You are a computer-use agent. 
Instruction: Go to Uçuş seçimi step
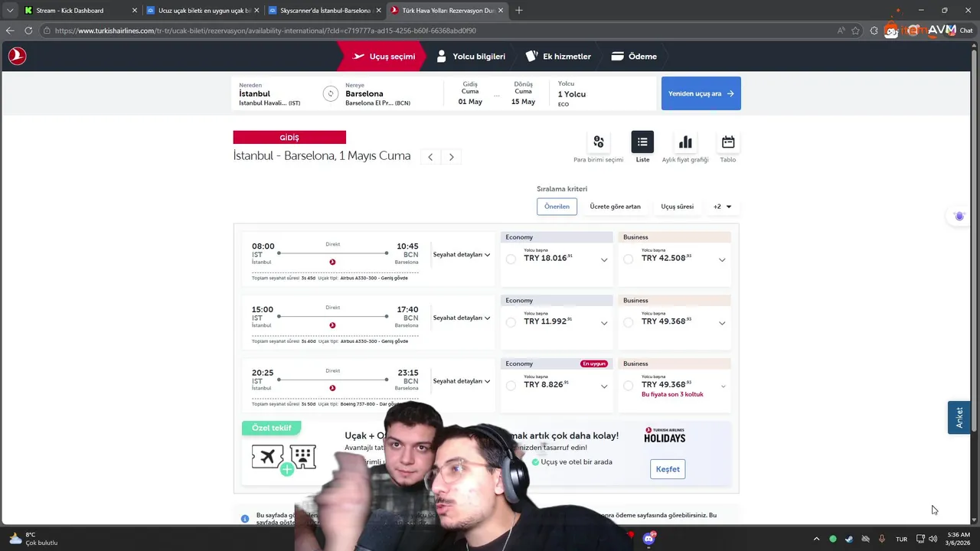click(x=384, y=57)
